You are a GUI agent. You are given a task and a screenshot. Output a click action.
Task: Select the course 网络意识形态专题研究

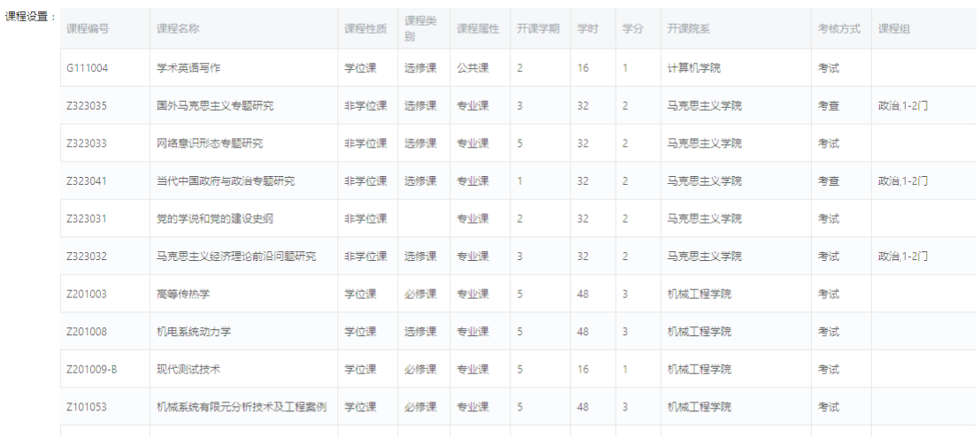(x=210, y=143)
